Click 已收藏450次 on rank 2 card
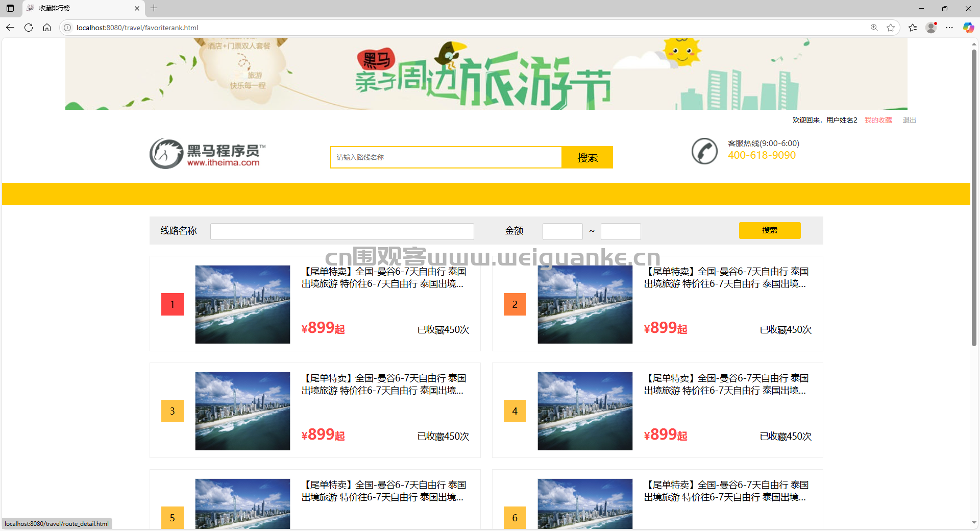 pyautogui.click(x=786, y=330)
